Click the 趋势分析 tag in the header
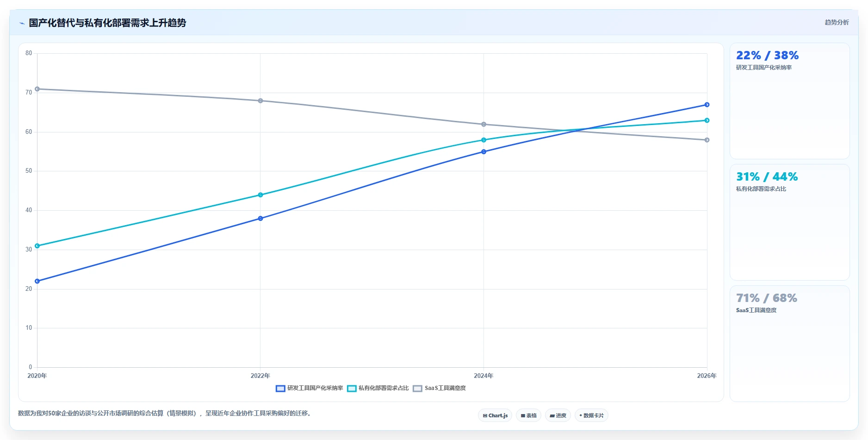 [837, 22]
